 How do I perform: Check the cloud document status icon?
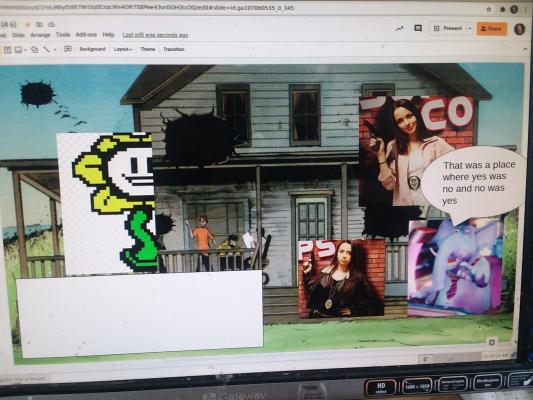[x=51, y=24]
